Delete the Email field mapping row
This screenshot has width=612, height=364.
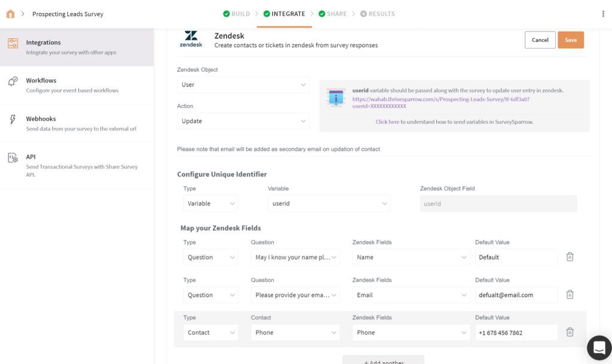pos(570,295)
